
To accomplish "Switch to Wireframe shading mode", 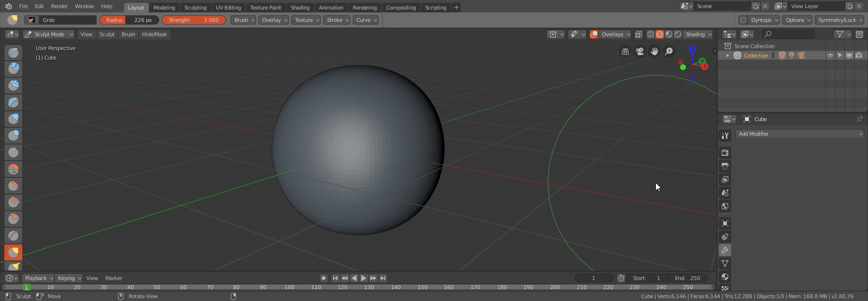I will (x=651, y=34).
